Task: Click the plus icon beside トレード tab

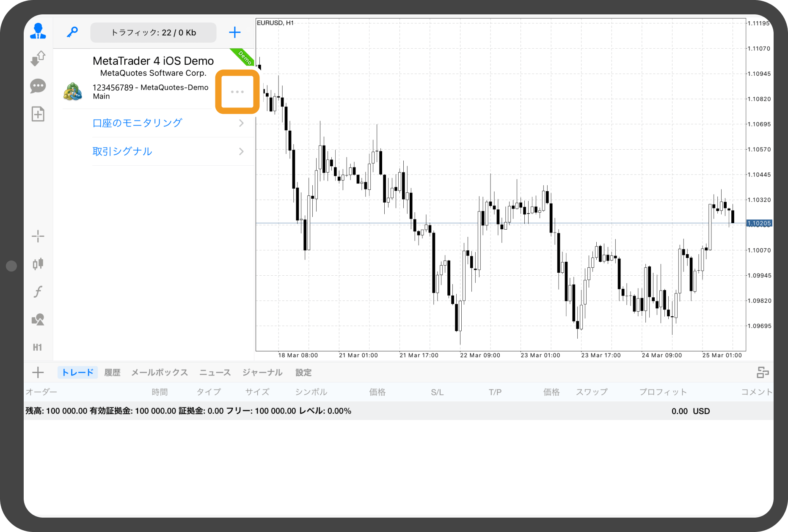Action: click(38, 373)
